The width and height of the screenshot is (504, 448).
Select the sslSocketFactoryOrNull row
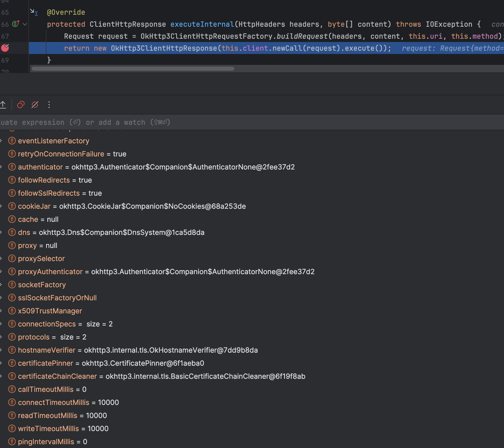[x=252, y=298]
